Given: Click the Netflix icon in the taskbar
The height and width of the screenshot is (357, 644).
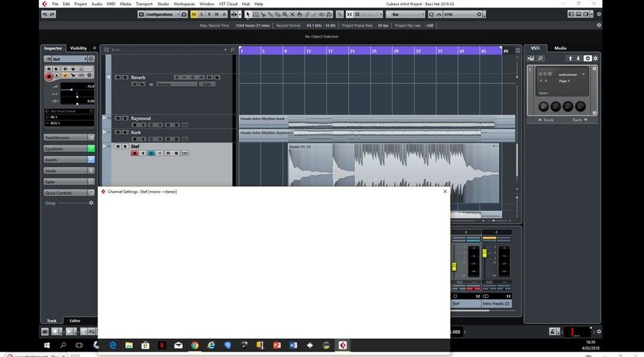Looking at the screenshot, I should tap(162, 345).
